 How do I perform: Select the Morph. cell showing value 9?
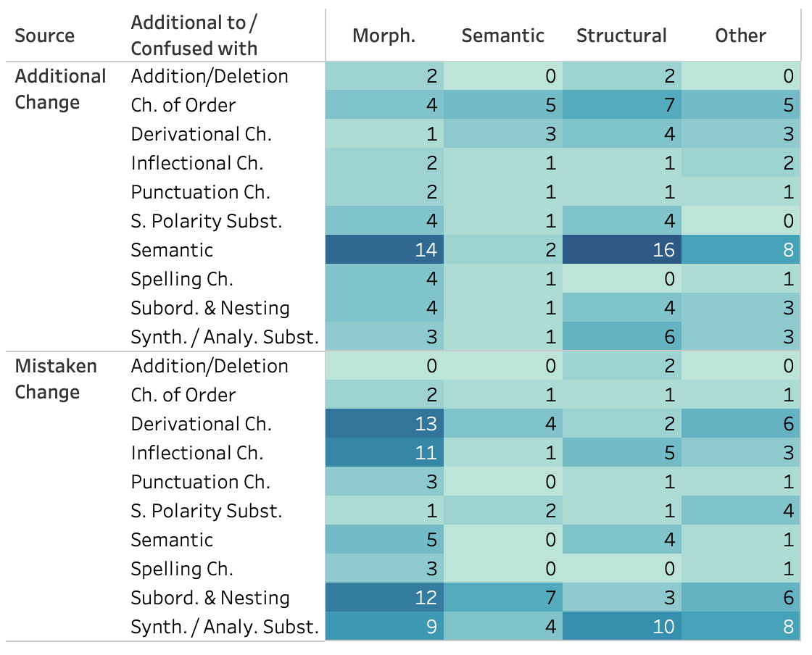point(384,627)
